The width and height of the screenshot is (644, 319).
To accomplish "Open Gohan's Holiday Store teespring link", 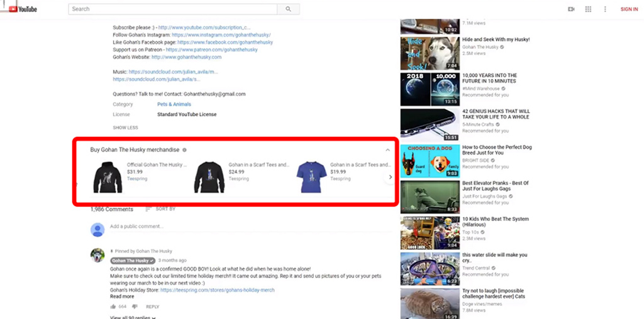I will 217,290.
